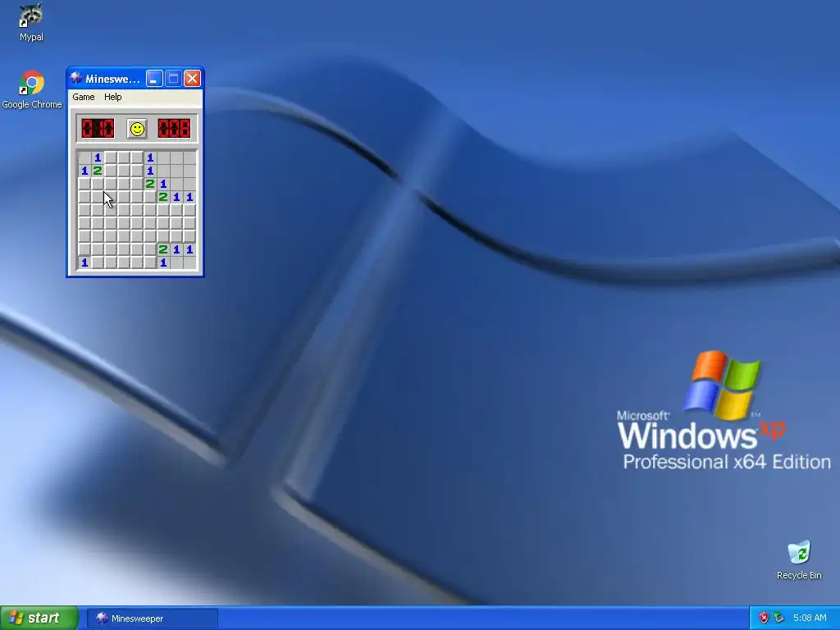Click the Minesweeper taskbar button
Screen dimensions: 840x630
153,619
